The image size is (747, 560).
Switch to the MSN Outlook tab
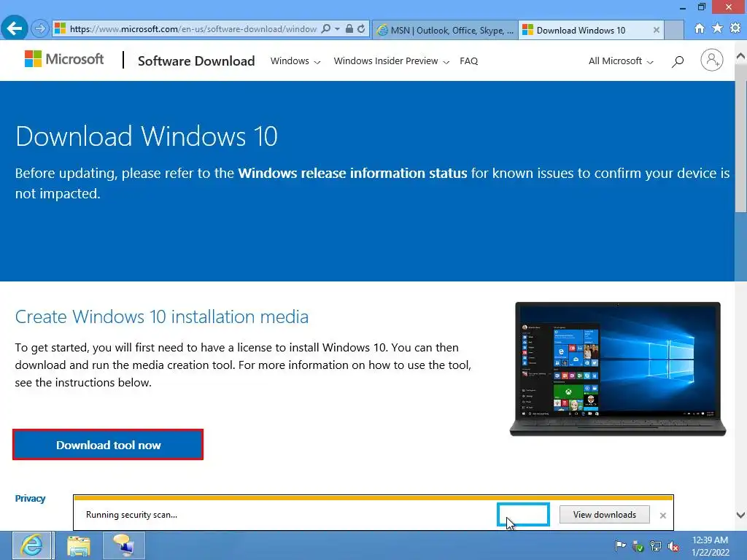[x=445, y=30]
